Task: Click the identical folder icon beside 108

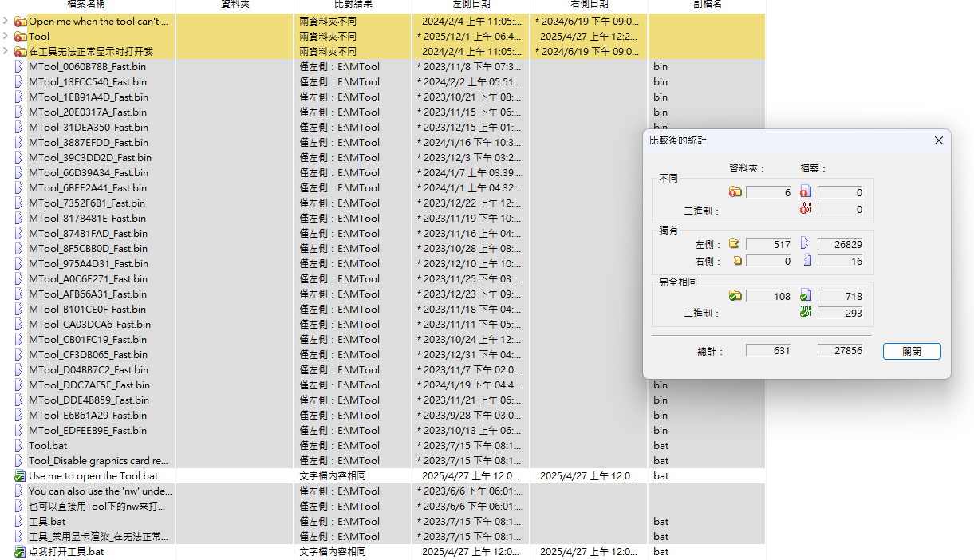Action: pyautogui.click(x=733, y=295)
